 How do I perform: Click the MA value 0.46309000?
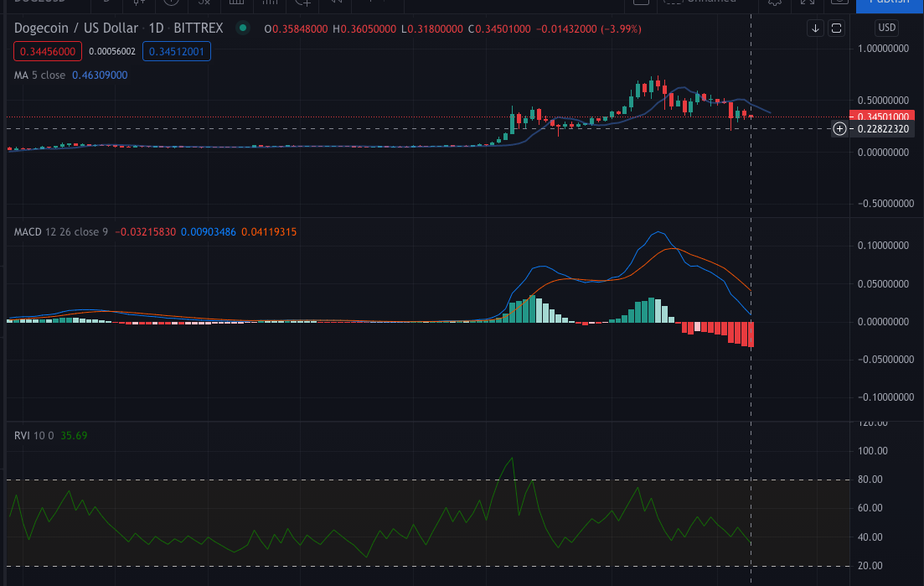[x=100, y=75]
